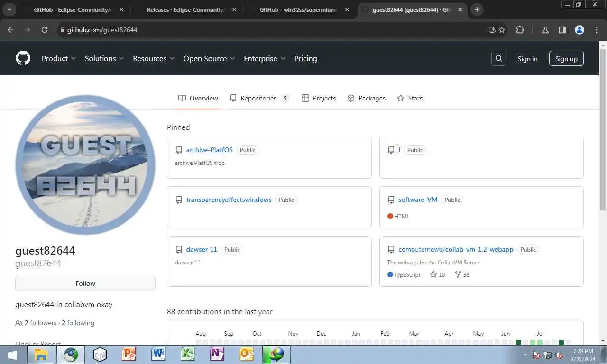
Task: Open Outlook from the taskbar
Action: tap(247, 355)
